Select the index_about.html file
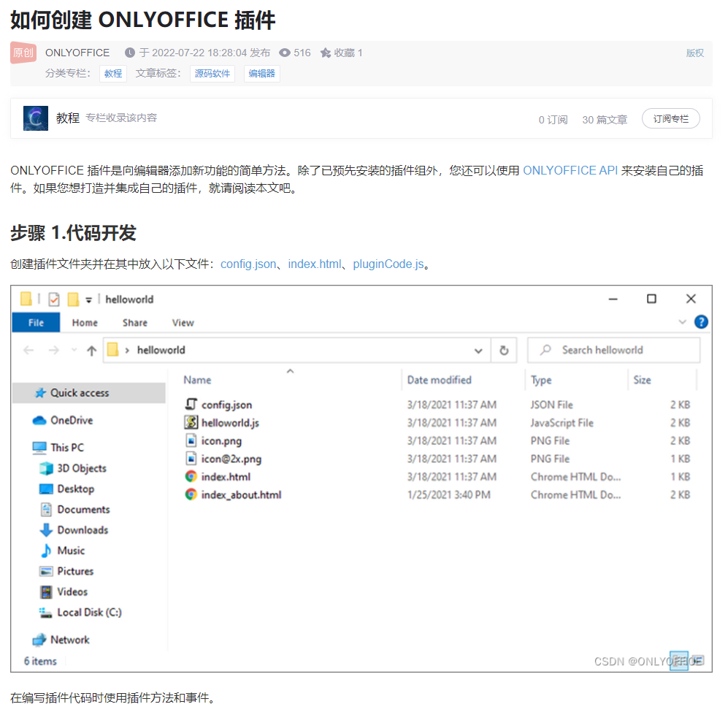 point(233,495)
